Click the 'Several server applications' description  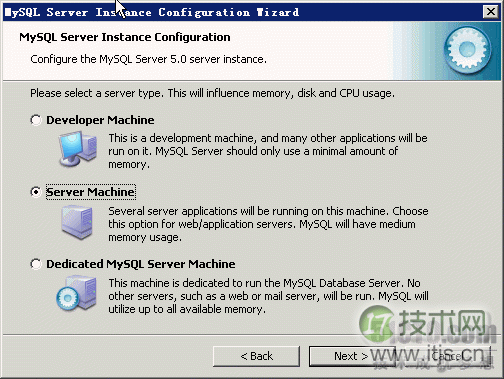click(x=268, y=224)
